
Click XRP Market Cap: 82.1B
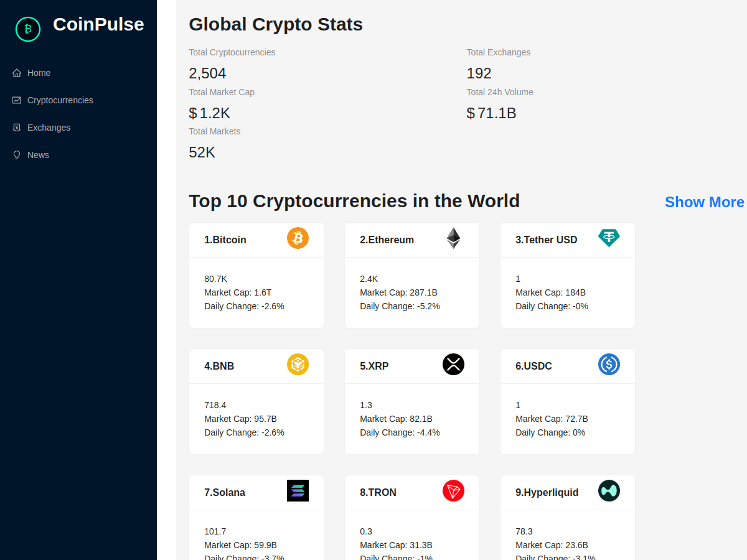396,419
